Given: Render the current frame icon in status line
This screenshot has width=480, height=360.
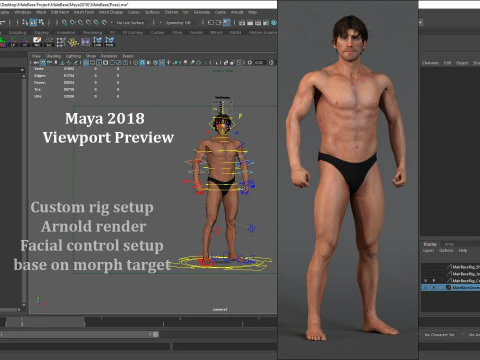Looking at the screenshot, I should tap(250, 23).
